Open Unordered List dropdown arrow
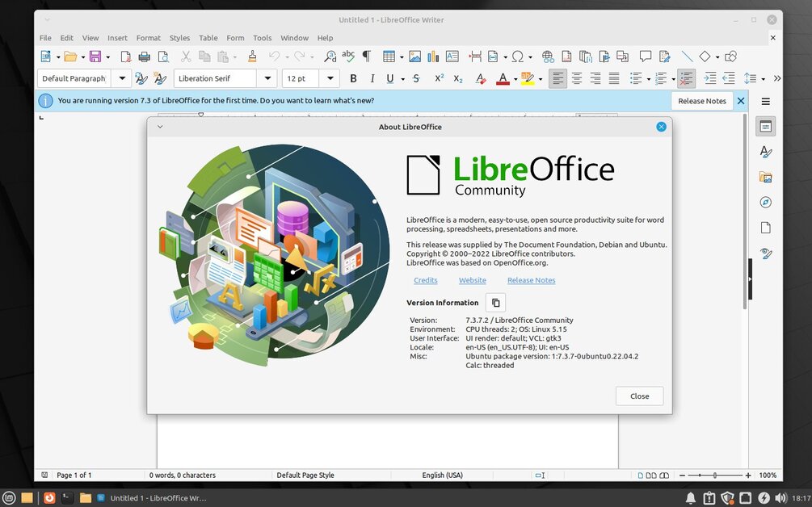This screenshot has width=812, height=507. 648,79
